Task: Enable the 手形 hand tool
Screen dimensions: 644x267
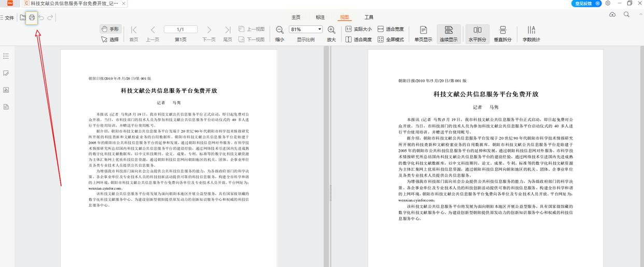Action: click(x=110, y=29)
